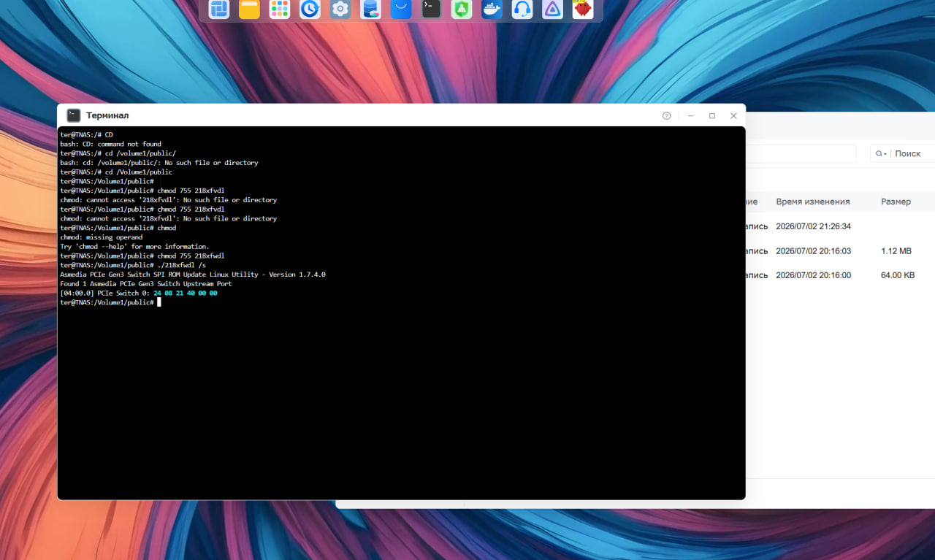Sort by Время изменения column header
The height and width of the screenshot is (560, 935).
[812, 202]
